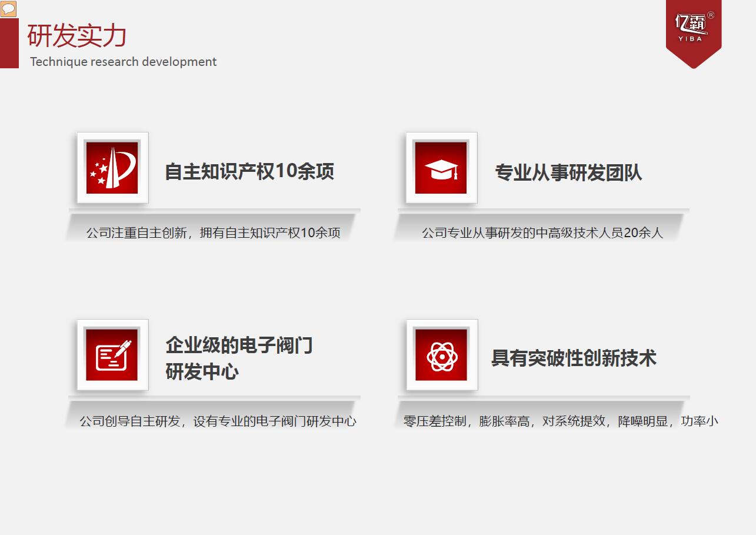The width and height of the screenshot is (756, 535).
Task: Click the subtitle Technique research development
Action: [123, 62]
